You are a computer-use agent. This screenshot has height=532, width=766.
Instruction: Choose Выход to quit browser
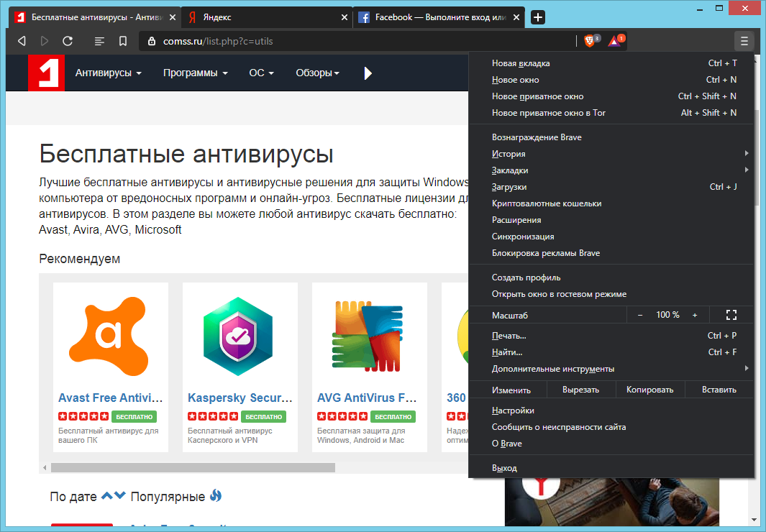pos(611,468)
